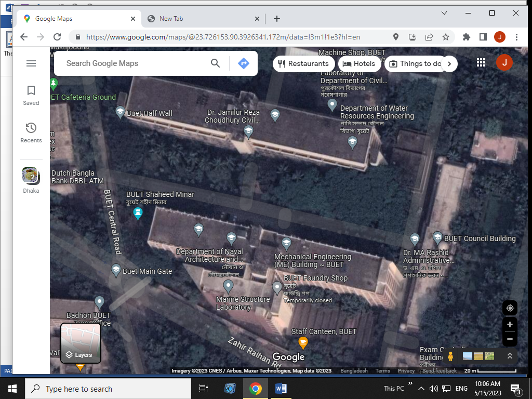
Task: Open the Google apps grid icon
Action: [481, 62]
